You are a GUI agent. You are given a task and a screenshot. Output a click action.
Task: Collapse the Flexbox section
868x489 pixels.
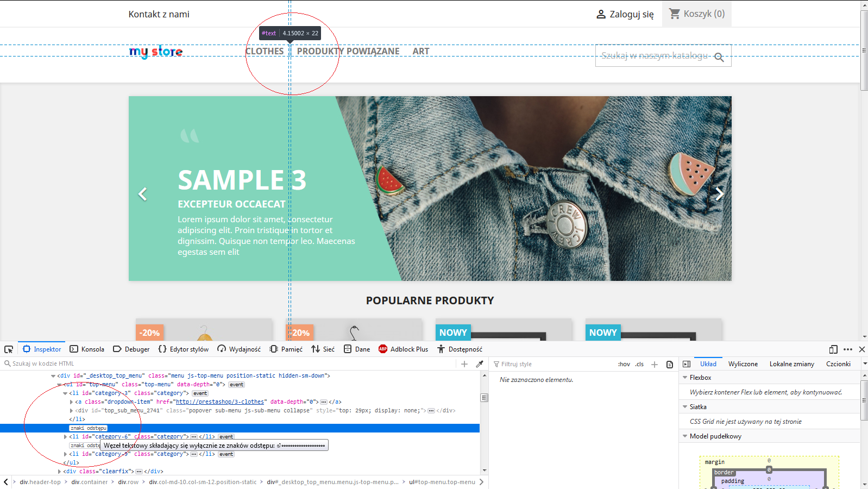click(684, 378)
